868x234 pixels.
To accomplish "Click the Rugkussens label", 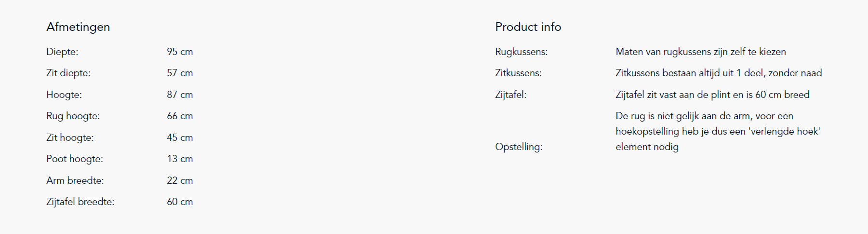I will 521,52.
